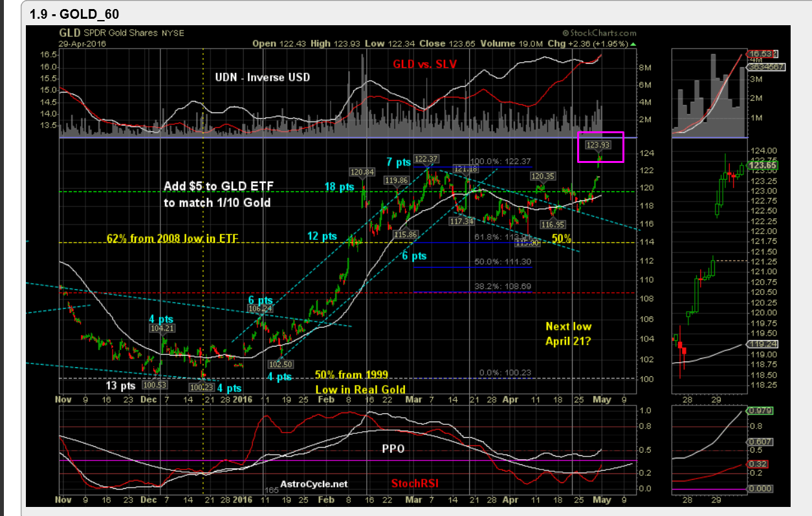The height and width of the screenshot is (516, 812).
Task: Click the '119.86' price label
Action: pyautogui.click(x=395, y=180)
